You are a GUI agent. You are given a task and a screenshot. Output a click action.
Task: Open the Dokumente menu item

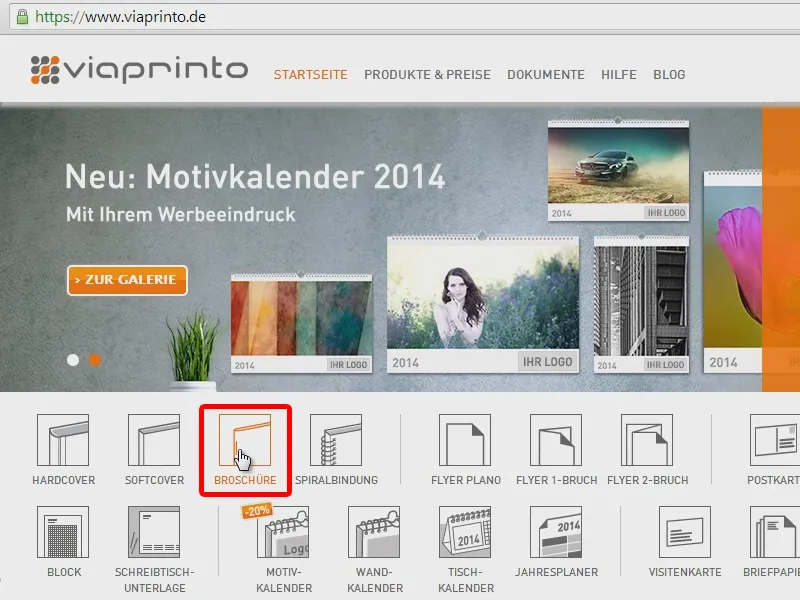tap(545, 74)
